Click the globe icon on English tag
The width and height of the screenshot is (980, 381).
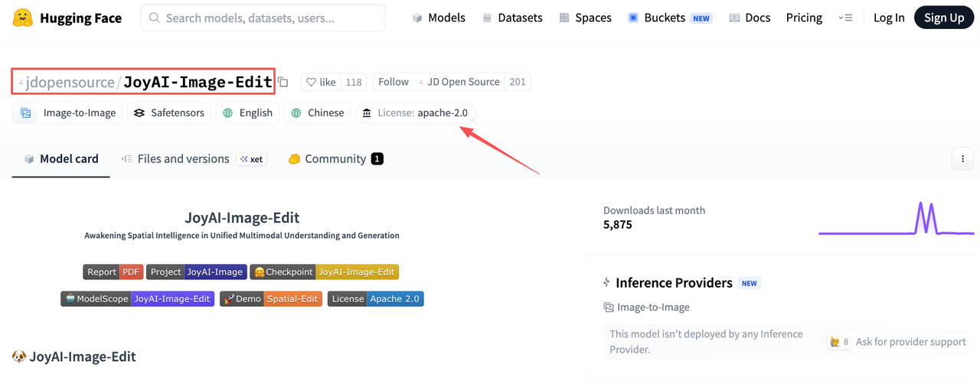pyautogui.click(x=227, y=112)
